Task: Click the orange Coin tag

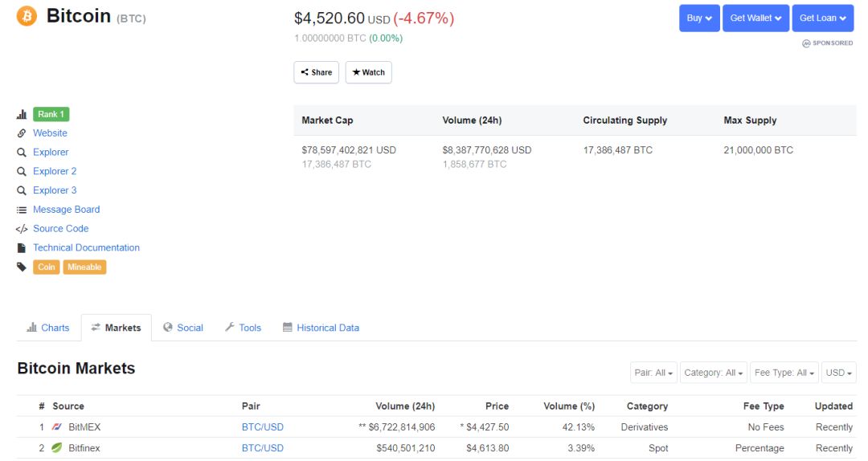Action: click(47, 267)
